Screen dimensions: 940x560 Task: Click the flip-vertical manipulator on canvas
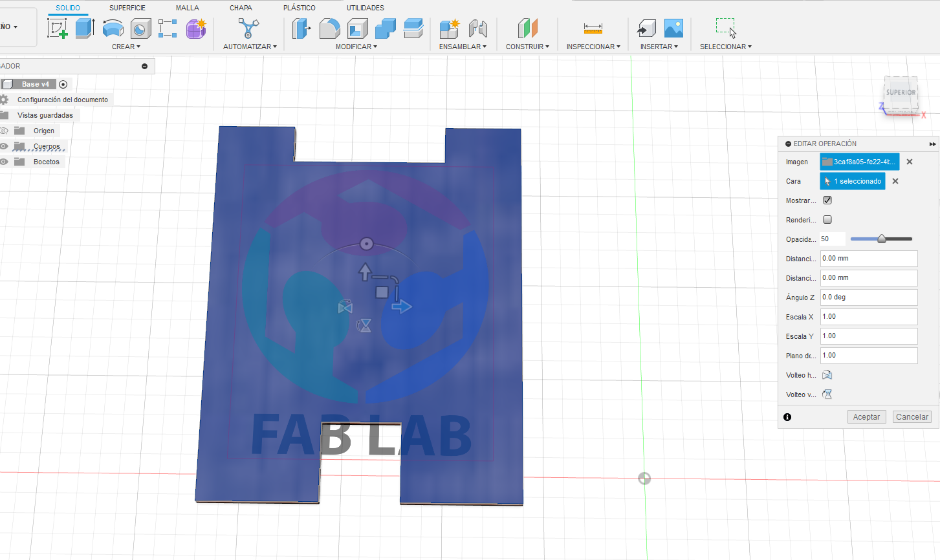point(365,325)
